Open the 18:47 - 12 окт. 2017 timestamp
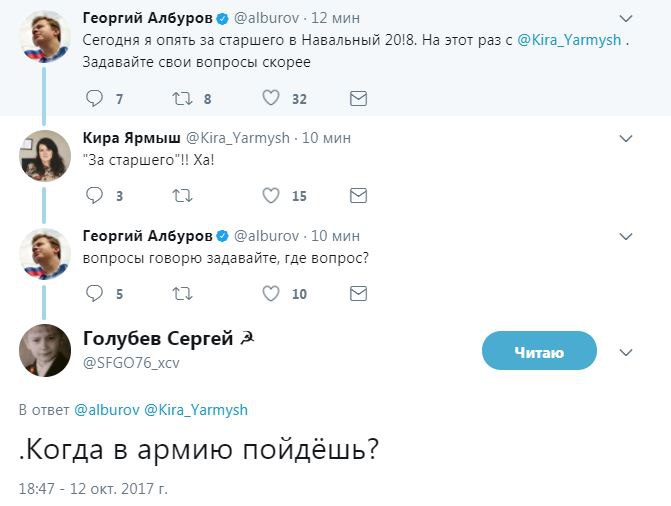The image size is (671, 506). tap(92, 489)
